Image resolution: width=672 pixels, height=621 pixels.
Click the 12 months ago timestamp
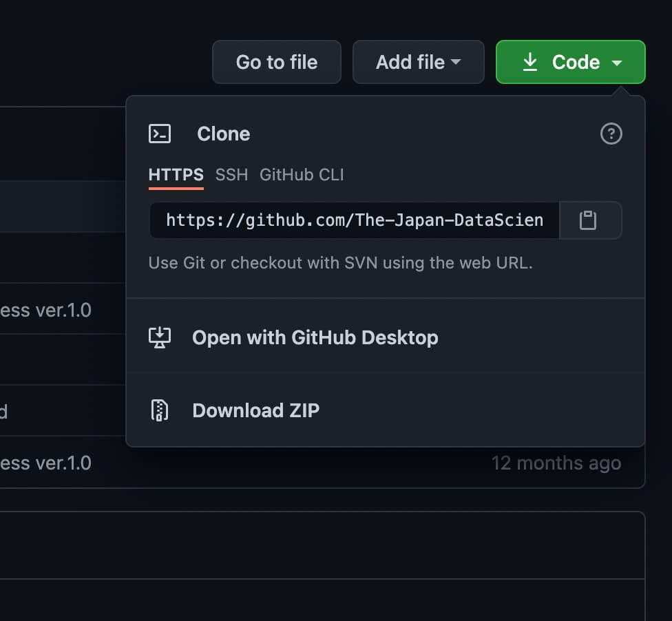click(x=557, y=463)
